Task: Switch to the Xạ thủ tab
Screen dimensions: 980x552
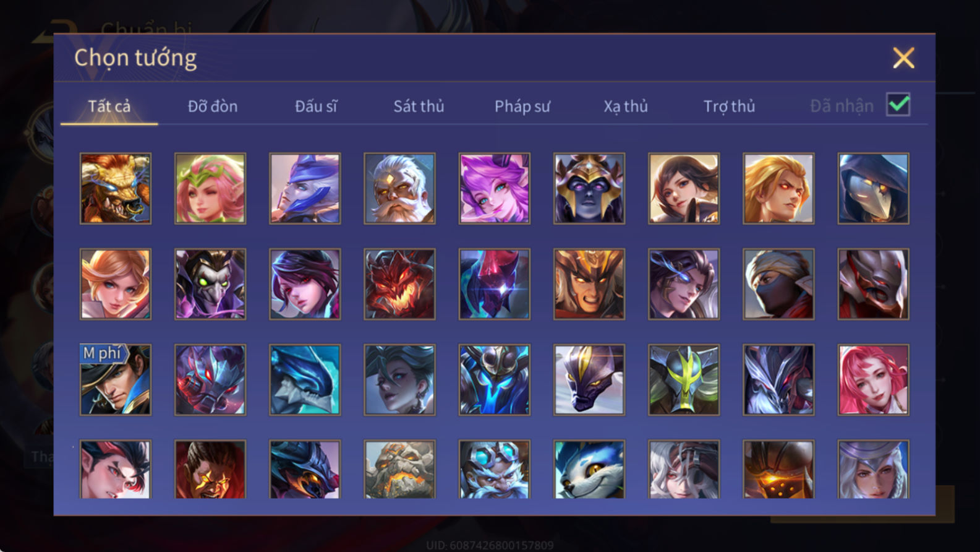Action: point(626,106)
